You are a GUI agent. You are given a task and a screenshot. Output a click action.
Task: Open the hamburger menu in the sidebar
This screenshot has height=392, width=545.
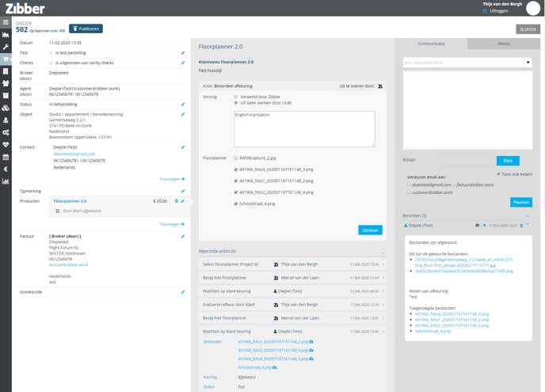tap(6, 23)
